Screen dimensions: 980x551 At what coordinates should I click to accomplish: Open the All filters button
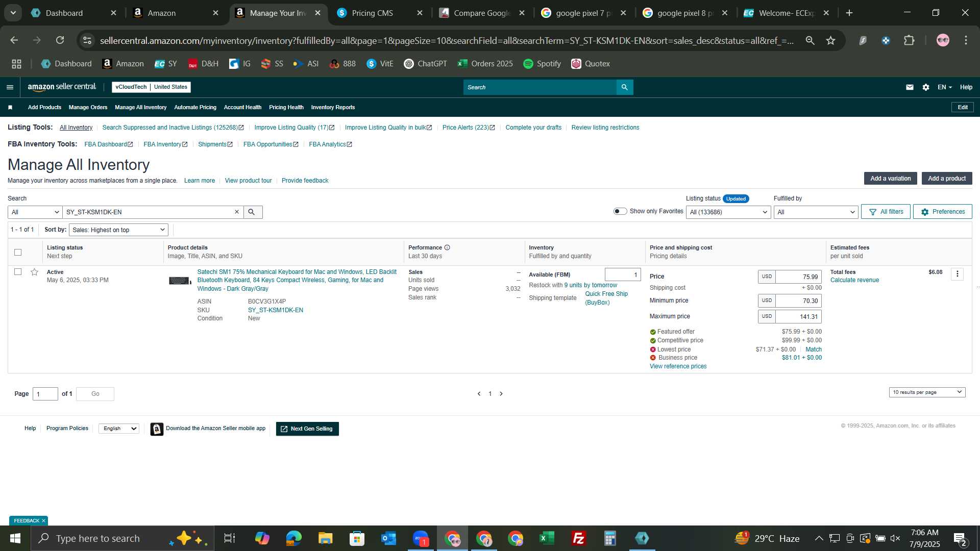[886, 212]
